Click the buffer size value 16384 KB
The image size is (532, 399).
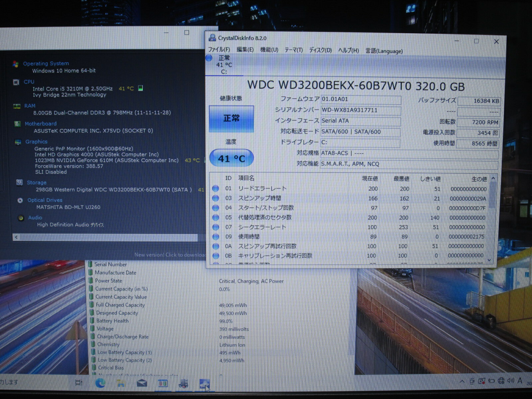tap(479, 101)
